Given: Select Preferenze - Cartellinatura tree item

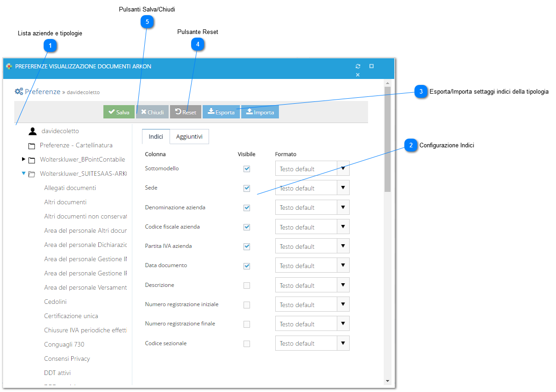Looking at the screenshot, I should [x=76, y=146].
